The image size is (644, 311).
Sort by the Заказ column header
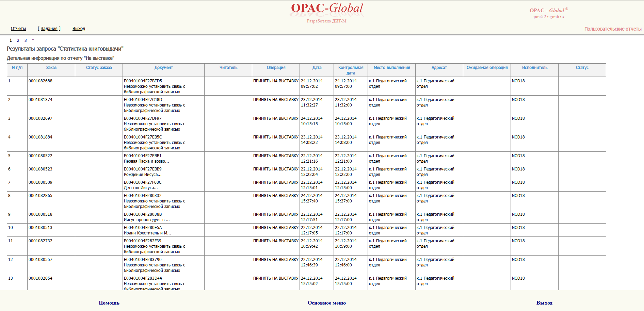click(51, 68)
